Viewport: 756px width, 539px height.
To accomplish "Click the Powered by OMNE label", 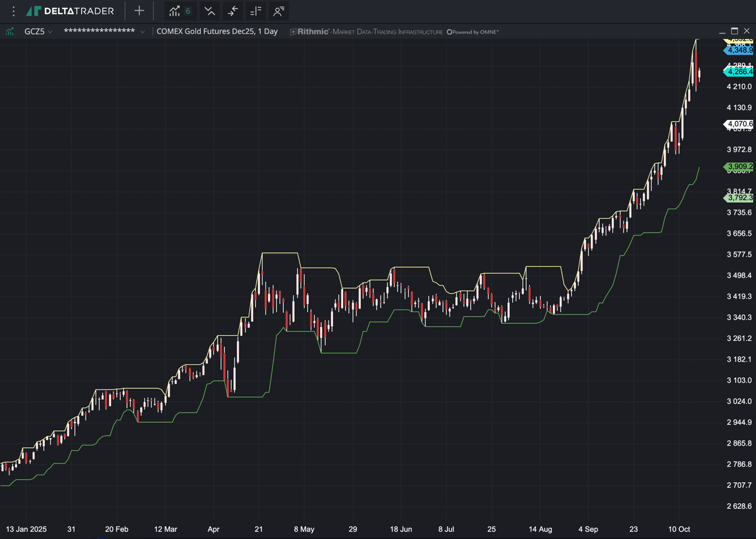I will [x=472, y=32].
